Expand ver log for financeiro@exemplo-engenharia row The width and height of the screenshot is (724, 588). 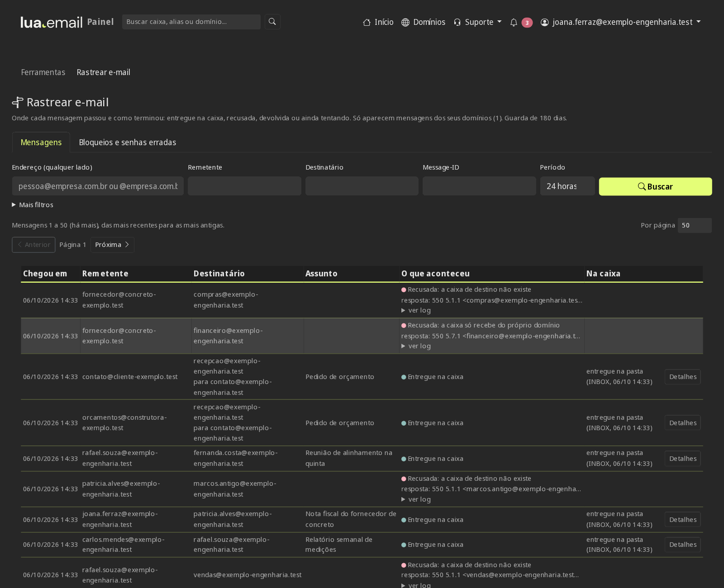click(416, 346)
